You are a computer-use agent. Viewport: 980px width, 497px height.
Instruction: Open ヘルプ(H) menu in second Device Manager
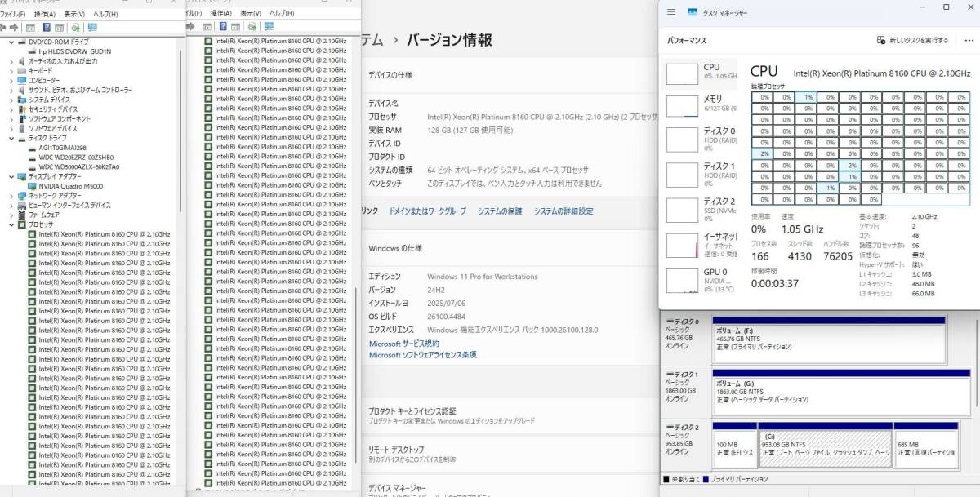[283, 14]
